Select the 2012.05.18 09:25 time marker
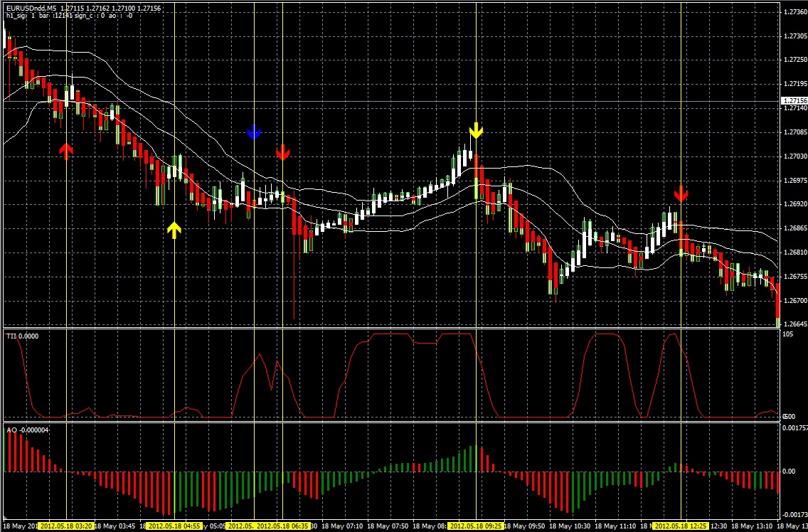This screenshot has height=532, width=808. coord(476,526)
